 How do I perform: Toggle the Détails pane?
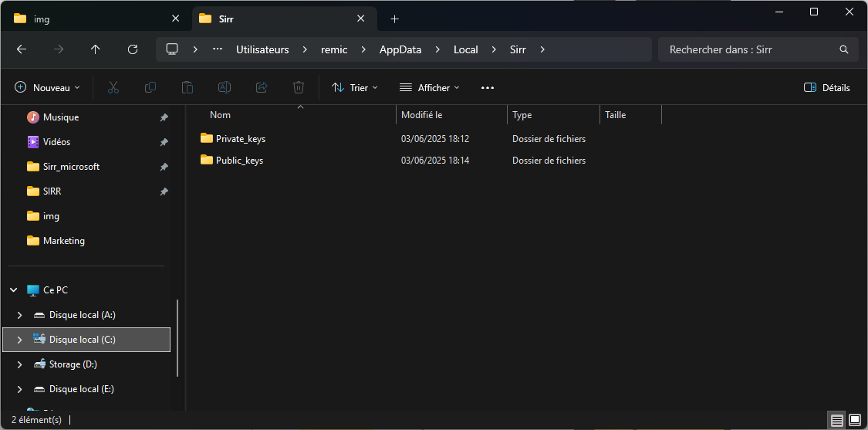tap(827, 87)
